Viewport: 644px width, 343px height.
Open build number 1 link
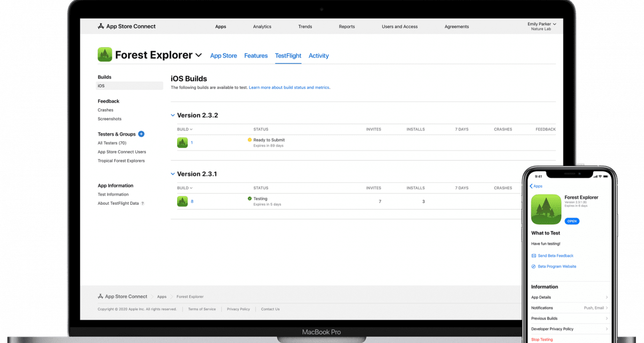(192, 143)
